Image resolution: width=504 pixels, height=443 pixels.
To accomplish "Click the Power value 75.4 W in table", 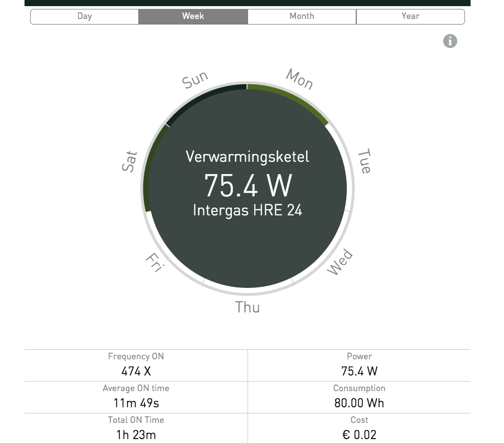I will (x=360, y=371).
